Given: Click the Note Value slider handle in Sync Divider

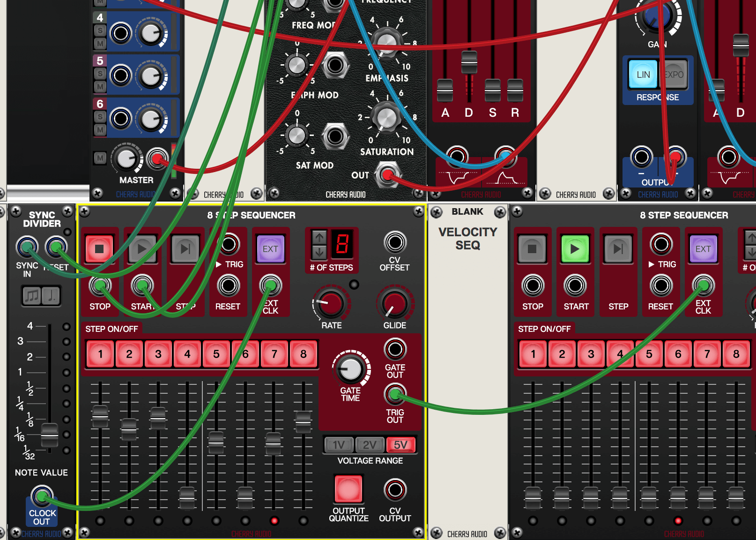Looking at the screenshot, I should [50, 435].
